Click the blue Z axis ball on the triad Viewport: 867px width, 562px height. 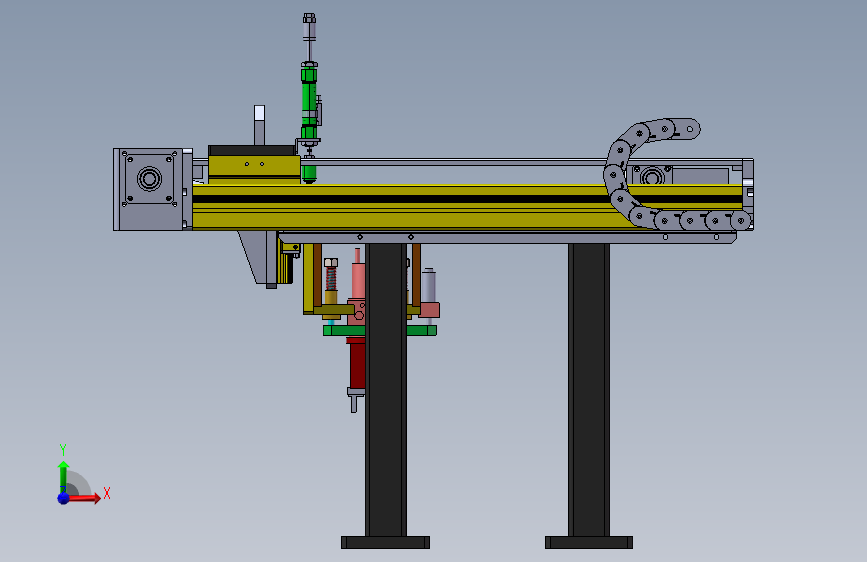tap(64, 498)
